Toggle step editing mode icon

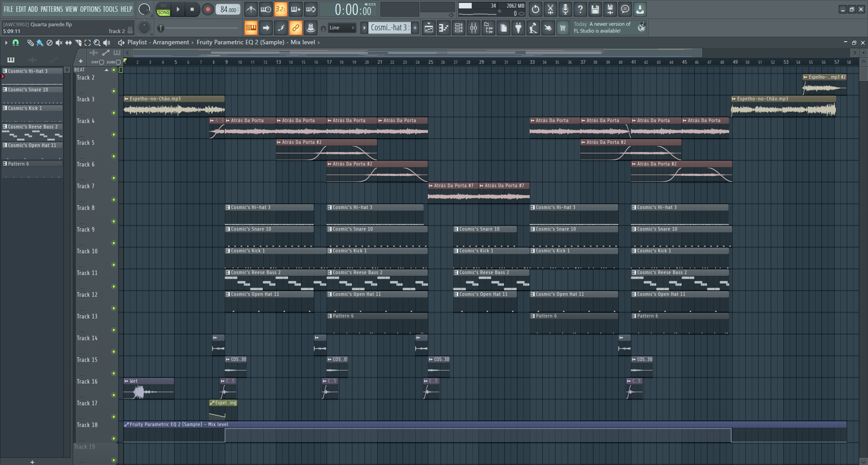click(x=281, y=28)
